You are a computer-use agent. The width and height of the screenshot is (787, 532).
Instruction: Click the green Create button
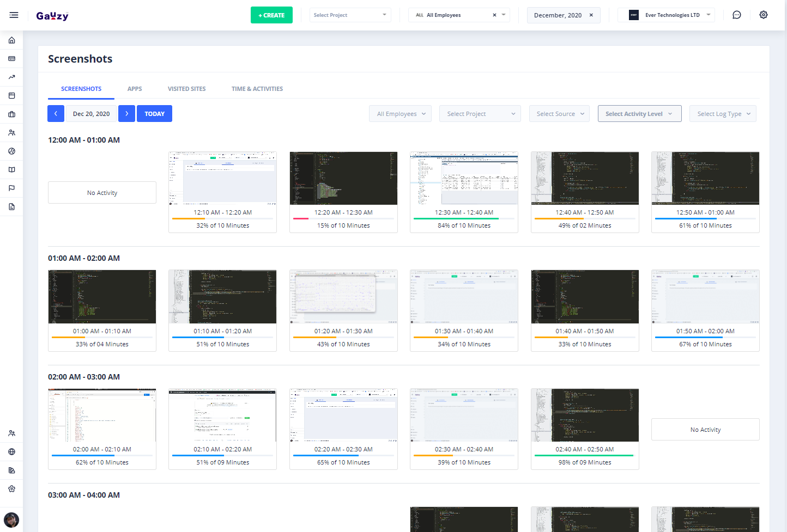pyautogui.click(x=271, y=15)
